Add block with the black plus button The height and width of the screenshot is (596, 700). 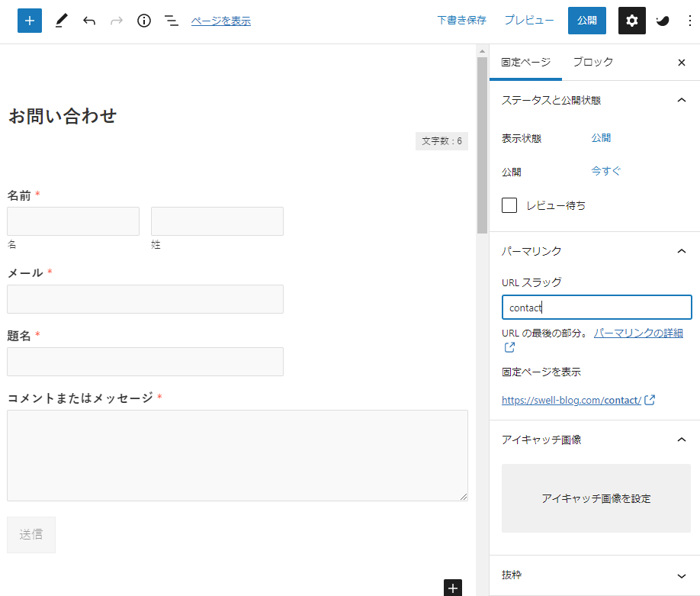click(453, 588)
